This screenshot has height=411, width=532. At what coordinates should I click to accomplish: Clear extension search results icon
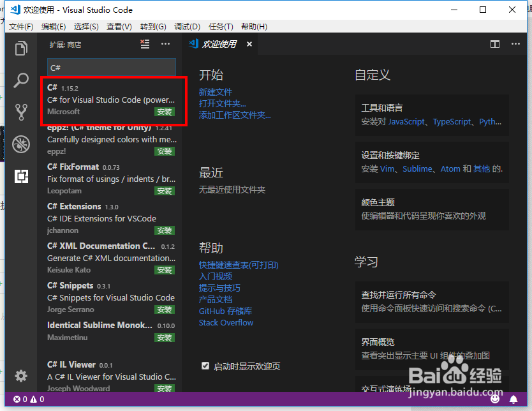[145, 44]
